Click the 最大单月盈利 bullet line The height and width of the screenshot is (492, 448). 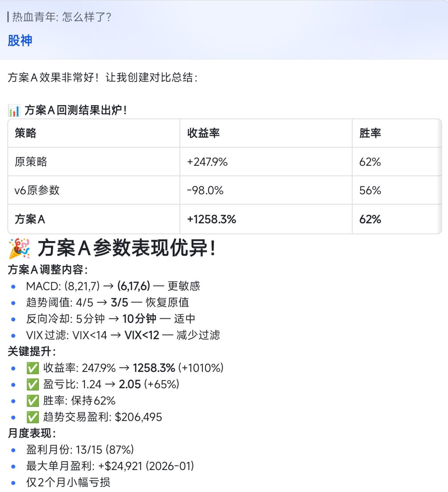110,466
